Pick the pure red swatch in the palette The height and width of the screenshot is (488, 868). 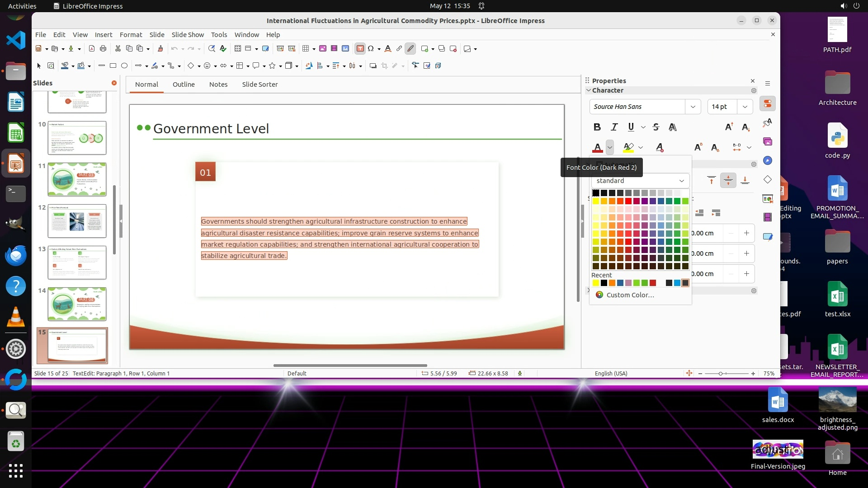tap(628, 201)
